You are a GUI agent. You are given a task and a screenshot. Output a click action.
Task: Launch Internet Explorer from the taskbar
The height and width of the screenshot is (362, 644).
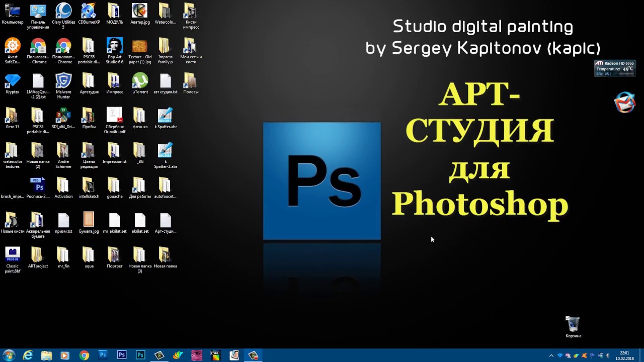[x=28, y=355]
